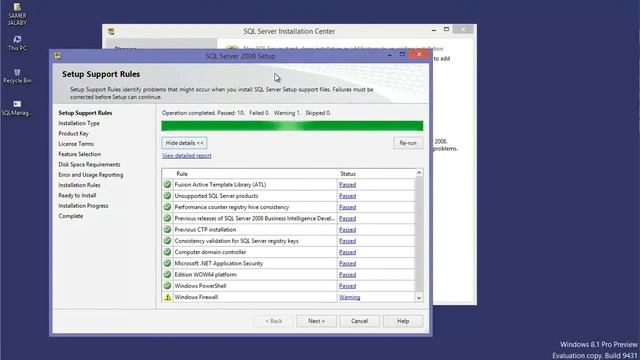640x360 pixels.
Task: Select License Terms step in sidebar
Action: pos(76,144)
